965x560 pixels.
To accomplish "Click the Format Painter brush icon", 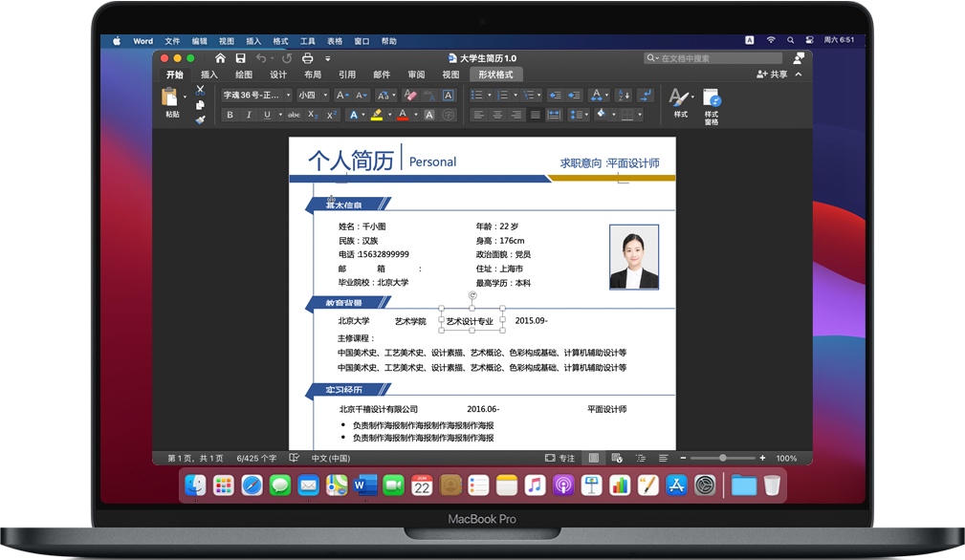I will coord(200,119).
